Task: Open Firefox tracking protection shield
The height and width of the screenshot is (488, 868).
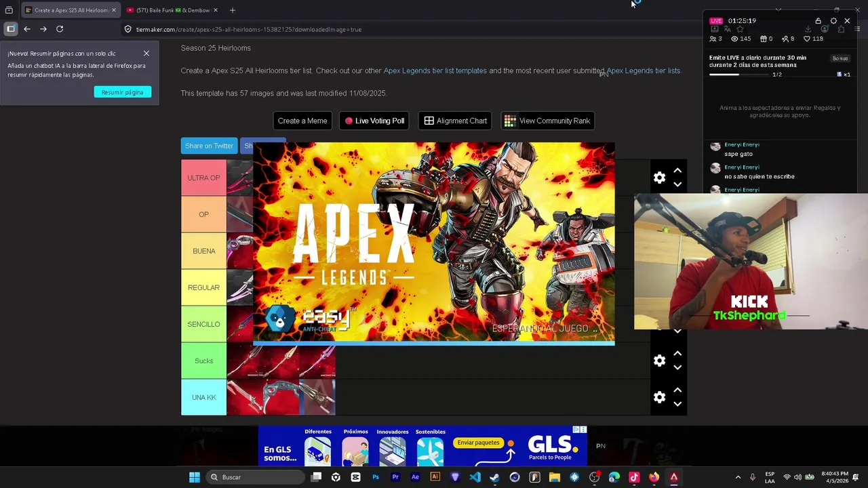Action: (127, 29)
